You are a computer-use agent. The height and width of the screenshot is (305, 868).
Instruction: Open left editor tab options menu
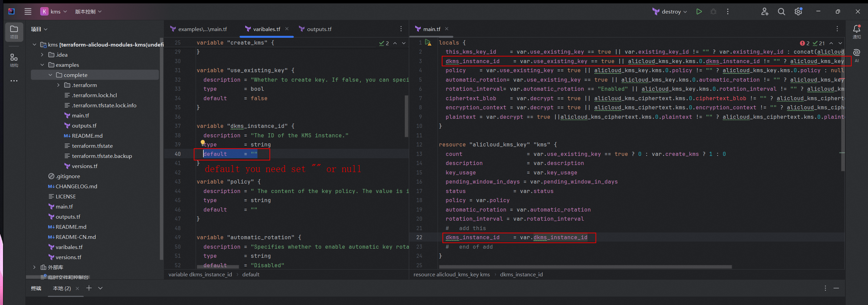[401, 29]
